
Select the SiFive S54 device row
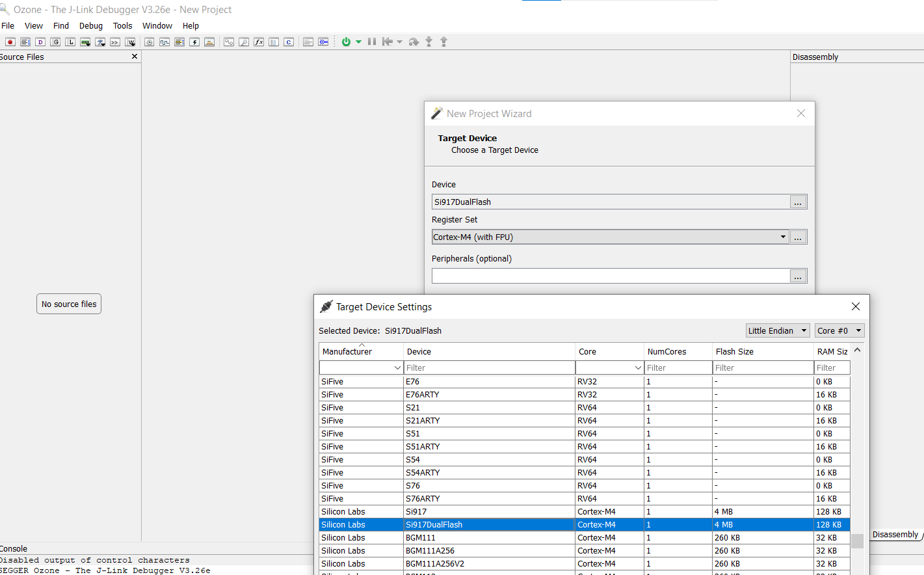(585, 460)
